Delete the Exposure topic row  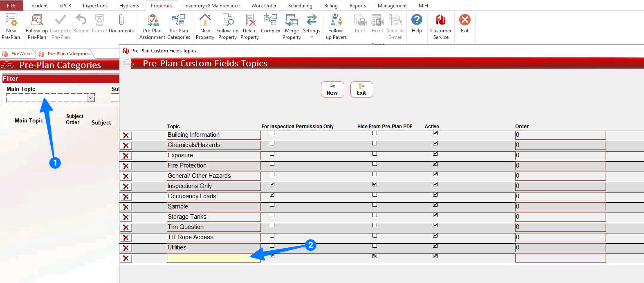[x=126, y=156]
